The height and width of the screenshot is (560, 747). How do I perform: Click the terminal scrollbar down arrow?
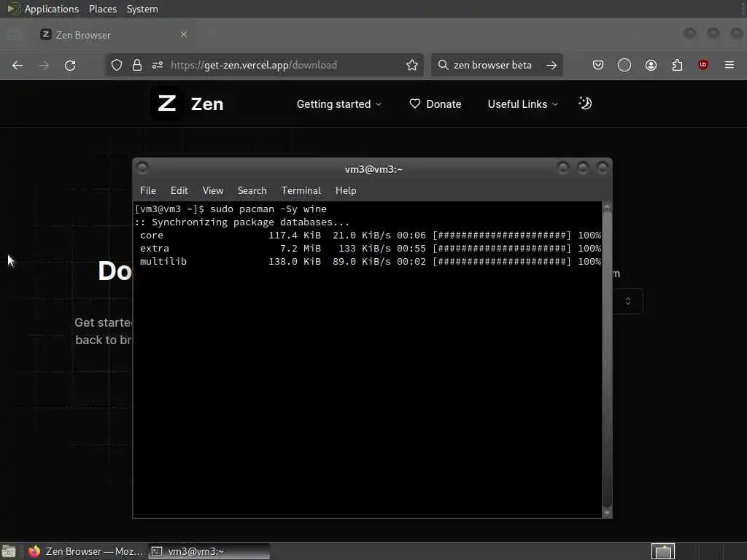click(x=606, y=513)
